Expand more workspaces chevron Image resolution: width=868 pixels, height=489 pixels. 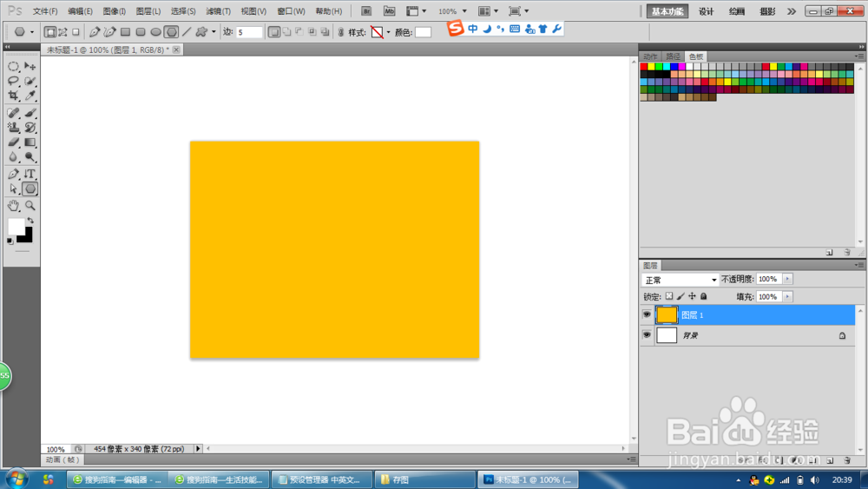(792, 11)
